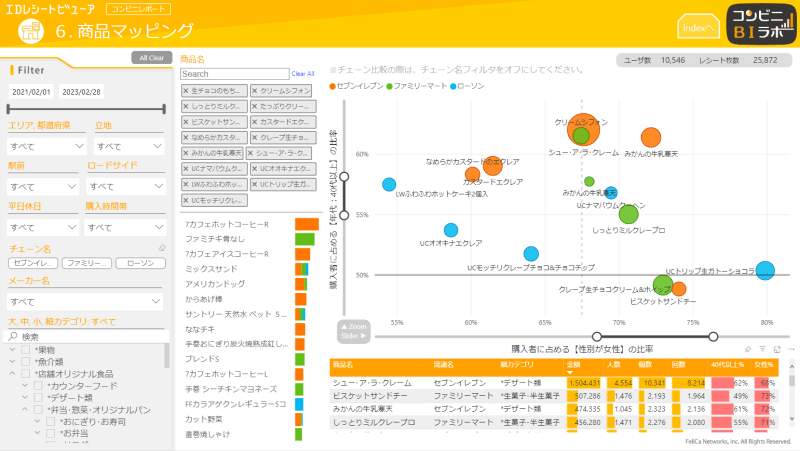Open the table's filter icon
Screen dimensions: 800x451
click(x=762, y=349)
